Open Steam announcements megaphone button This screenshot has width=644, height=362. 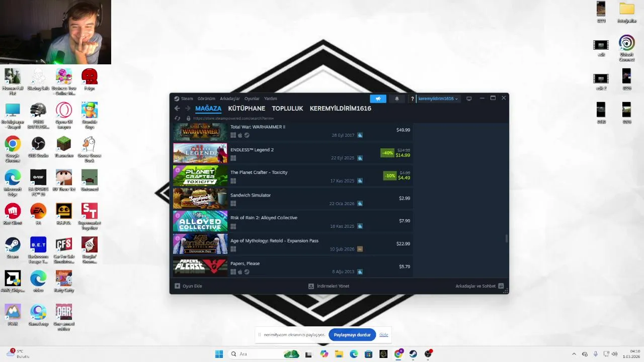pos(378,99)
